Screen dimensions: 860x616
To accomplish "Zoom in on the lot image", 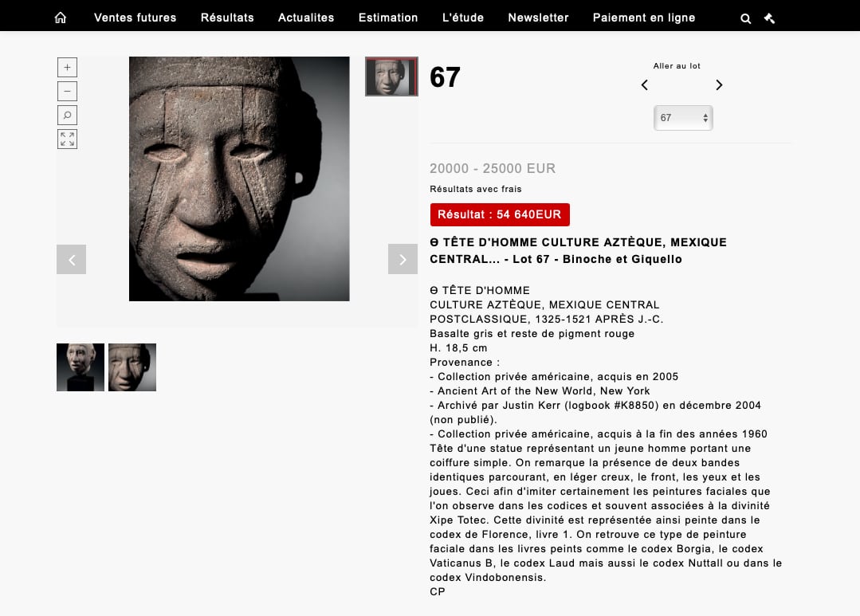I will 68,68.
